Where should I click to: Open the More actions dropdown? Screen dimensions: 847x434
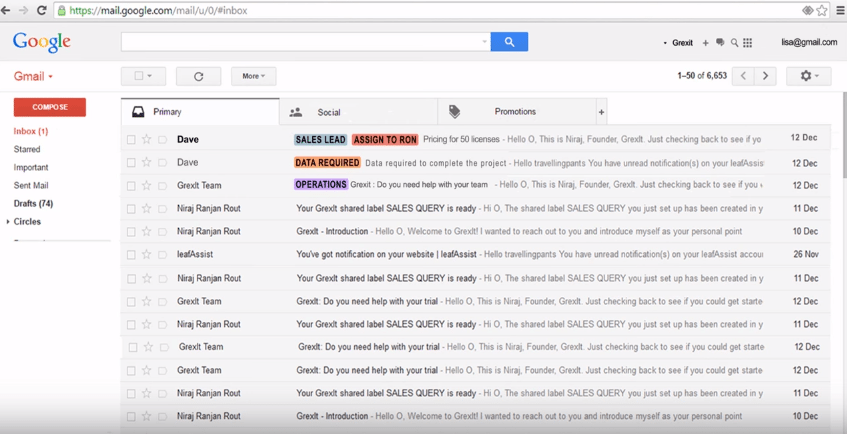pos(253,76)
